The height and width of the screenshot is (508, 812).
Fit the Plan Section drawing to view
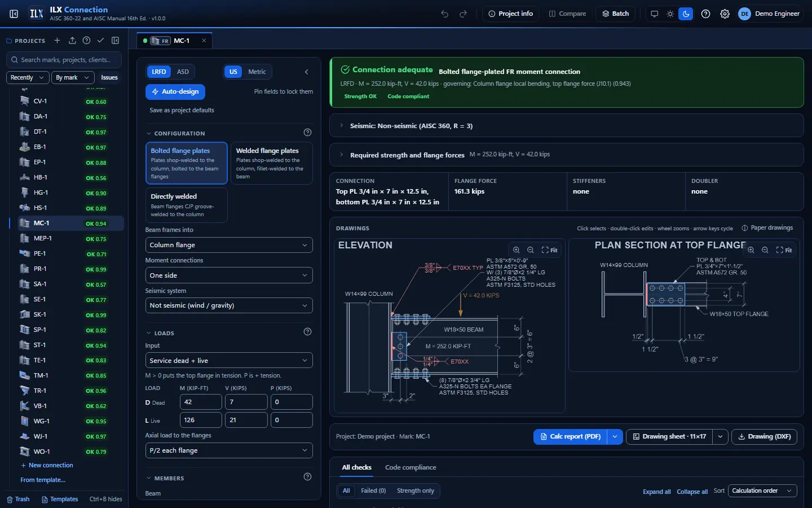click(784, 250)
